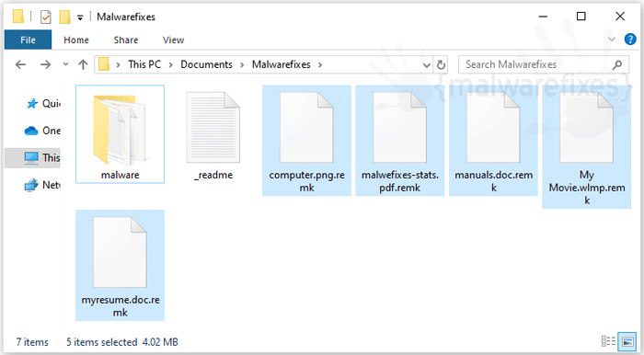Open the Home ribbon tab
This screenshot has height=355, width=644.
pyautogui.click(x=76, y=40)
